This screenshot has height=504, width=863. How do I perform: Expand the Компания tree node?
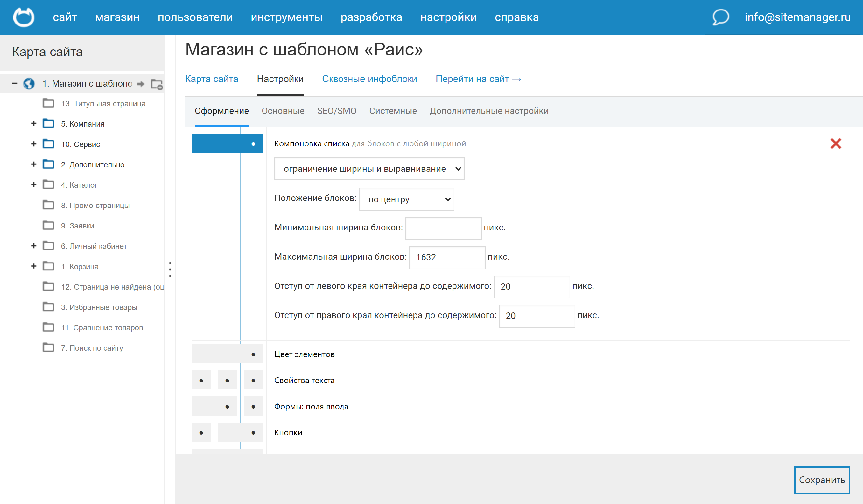coord(33,123)
